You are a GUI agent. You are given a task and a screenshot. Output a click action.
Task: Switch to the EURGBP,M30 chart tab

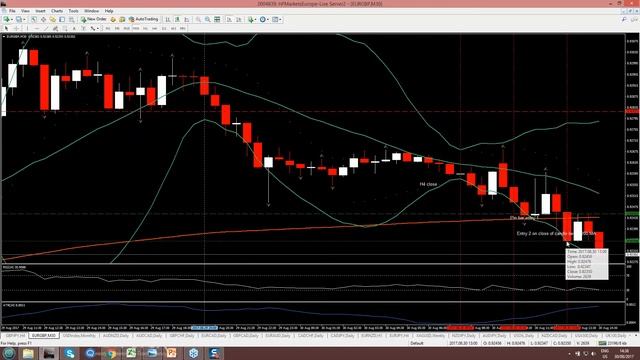(x=44, y=336)
